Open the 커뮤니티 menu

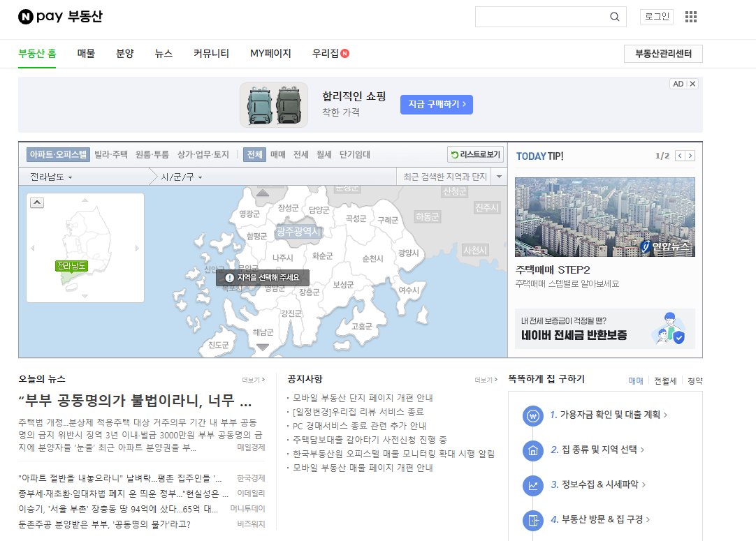211,54
